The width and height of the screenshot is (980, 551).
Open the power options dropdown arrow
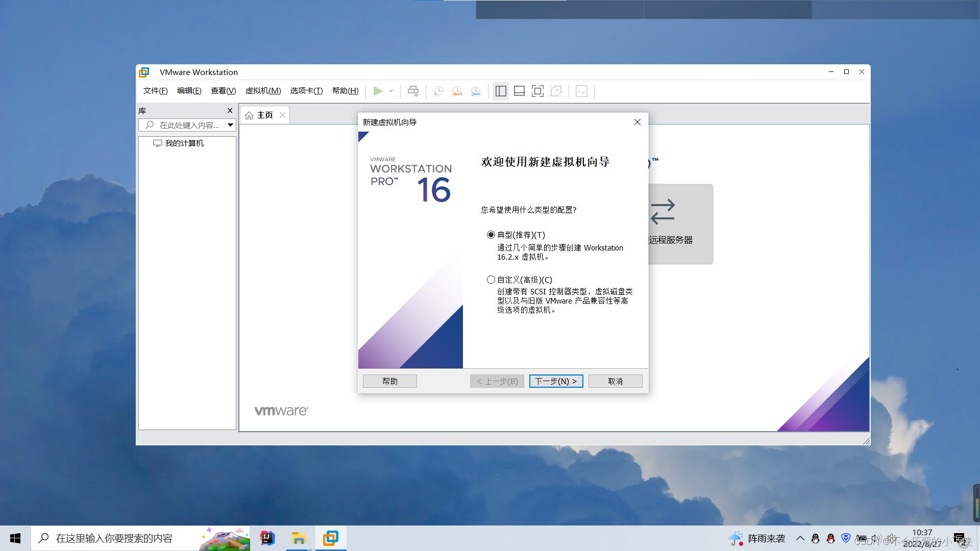click(391, 91)
